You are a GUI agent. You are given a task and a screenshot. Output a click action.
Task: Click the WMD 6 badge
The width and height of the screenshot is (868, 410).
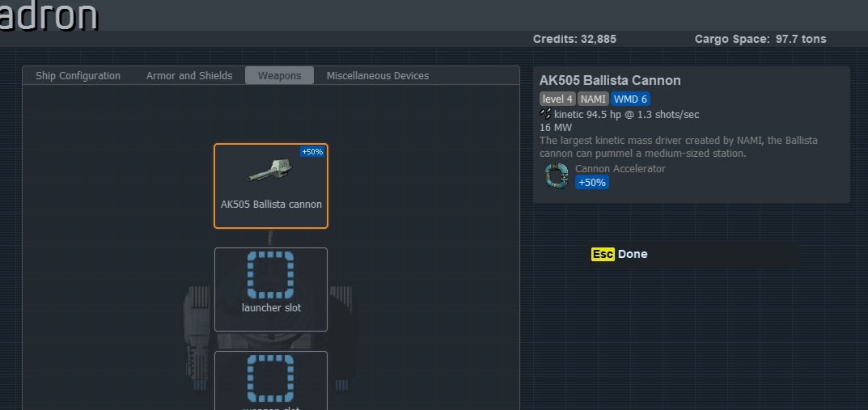tap(630, 99)
